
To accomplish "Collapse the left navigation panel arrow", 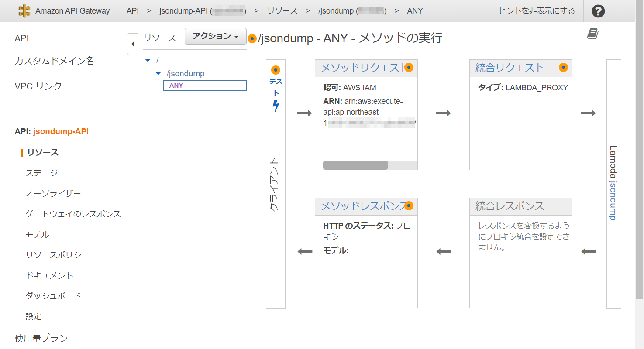I will pyautogui.click(x=132, y=44).
